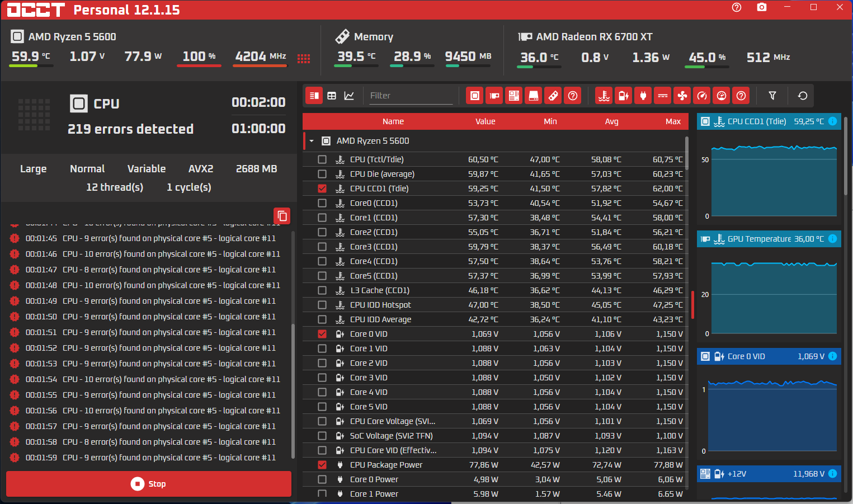This screenshot has height=504, width=853.
Task: Click the graphs panel scrollbar
Action: pyautogui.click(x=845, y=157)
